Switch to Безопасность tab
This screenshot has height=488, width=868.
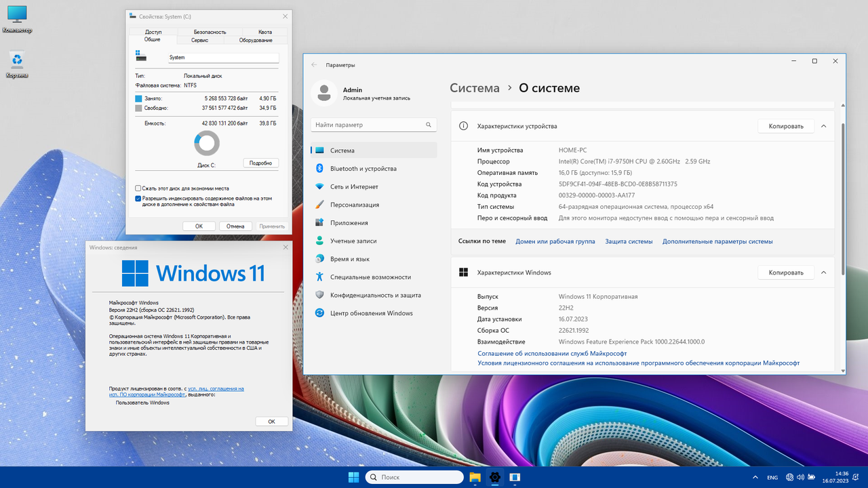tap(210, 32)
